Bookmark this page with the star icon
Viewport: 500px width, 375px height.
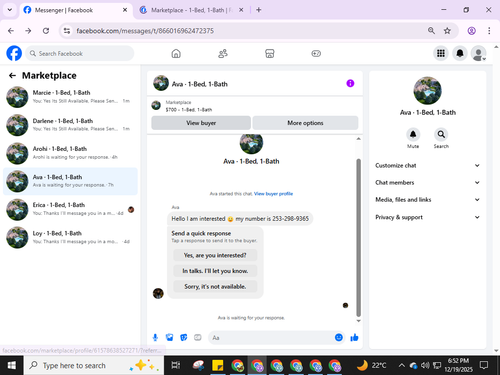[447, 31]
